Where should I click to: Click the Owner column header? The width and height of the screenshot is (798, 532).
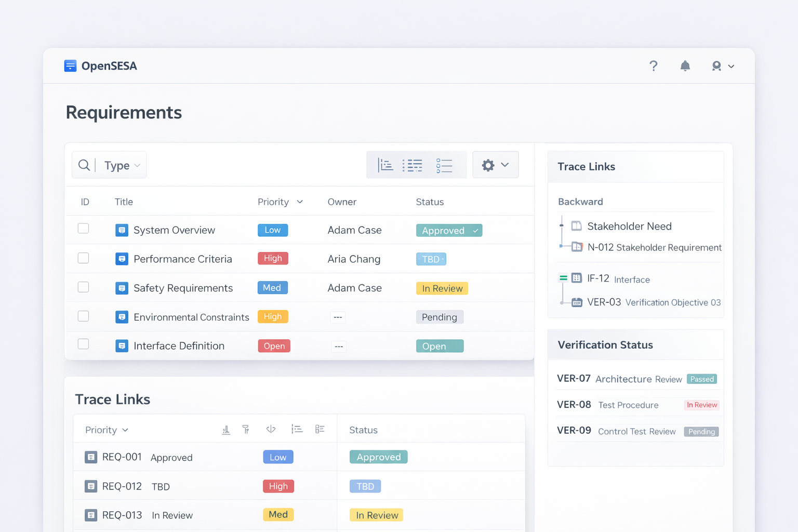tap(342, 202)
